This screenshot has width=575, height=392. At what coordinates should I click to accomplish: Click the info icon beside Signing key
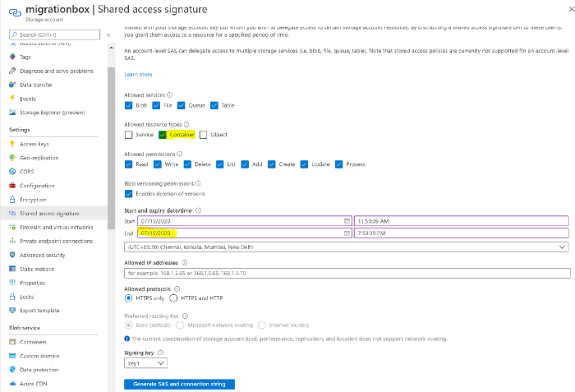[x=160, y=353]
